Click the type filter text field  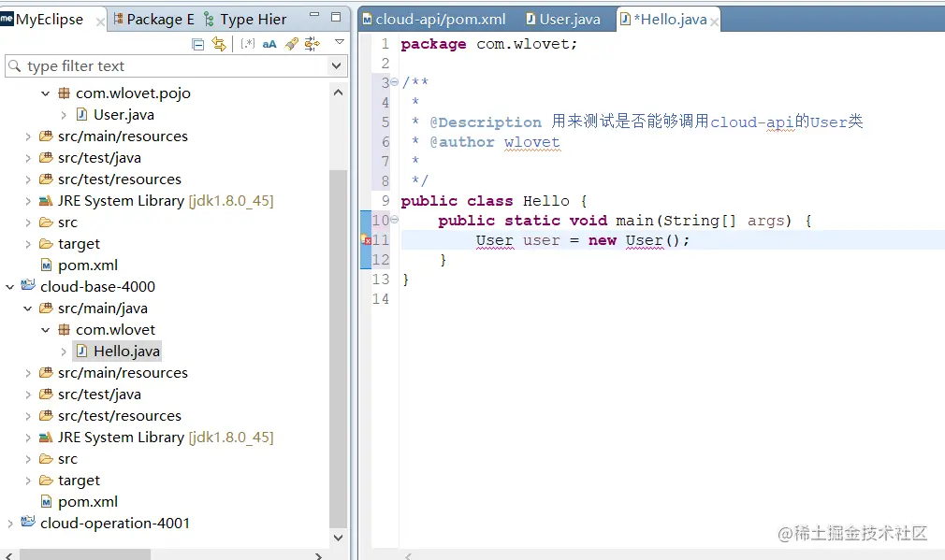point(167,65)
